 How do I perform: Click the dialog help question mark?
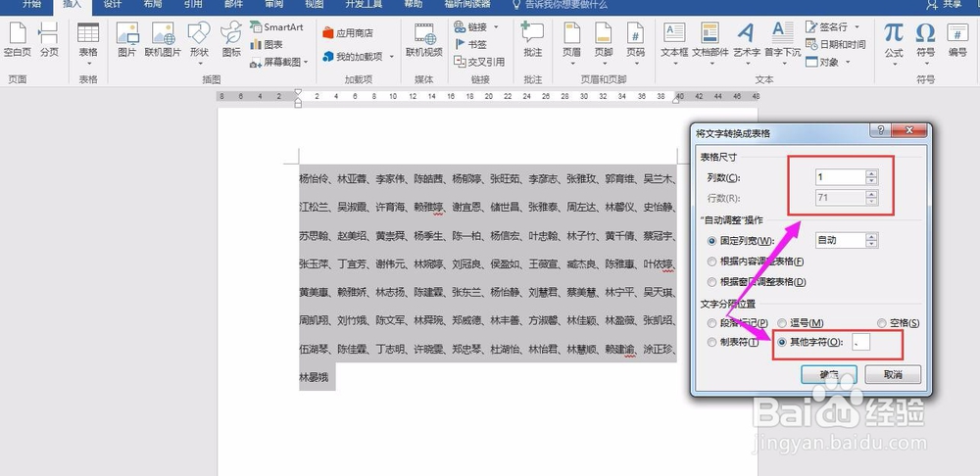[880, 130]
